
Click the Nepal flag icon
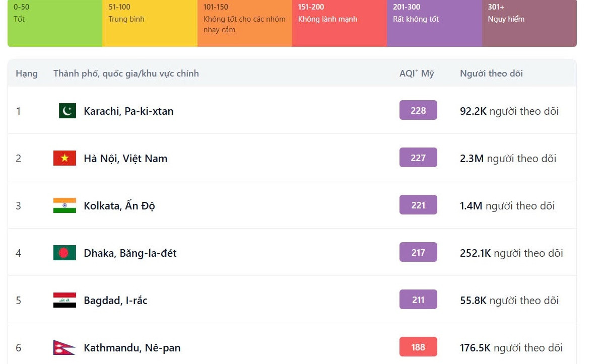pos(64,347)
